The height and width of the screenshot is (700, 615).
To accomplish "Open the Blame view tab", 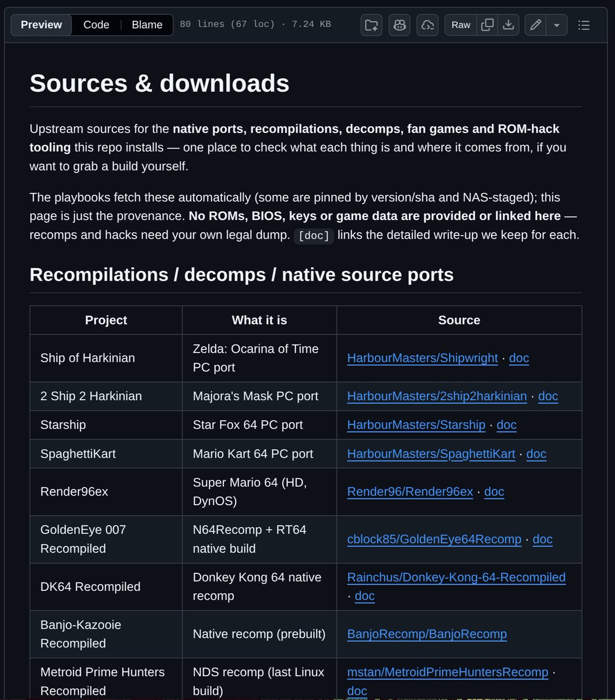I will point(147,25).
